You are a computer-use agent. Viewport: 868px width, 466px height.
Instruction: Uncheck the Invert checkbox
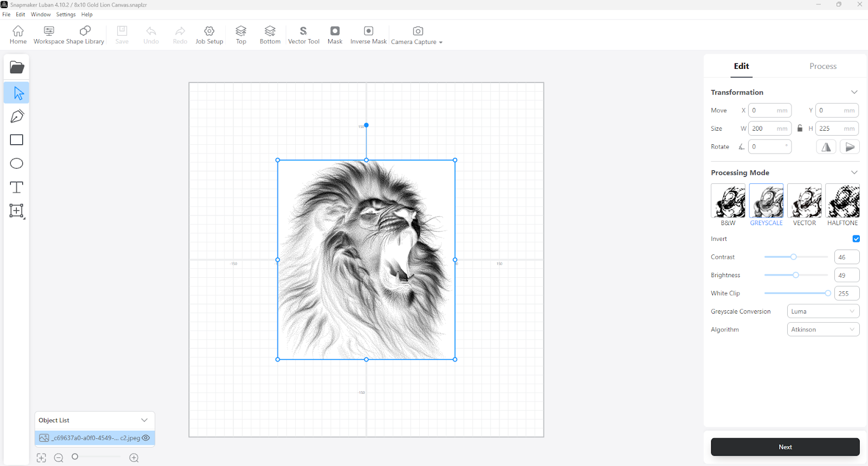pyautogui.click(x=856, y=239)
